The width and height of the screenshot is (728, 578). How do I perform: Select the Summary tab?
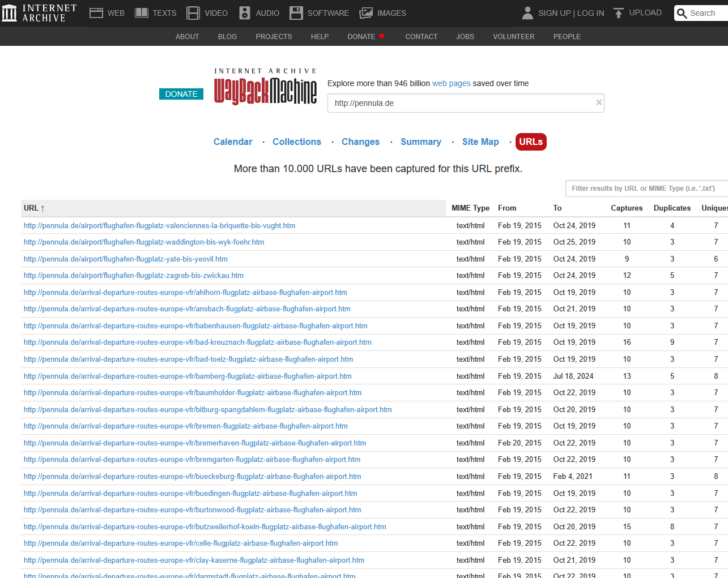click(421, 142)
